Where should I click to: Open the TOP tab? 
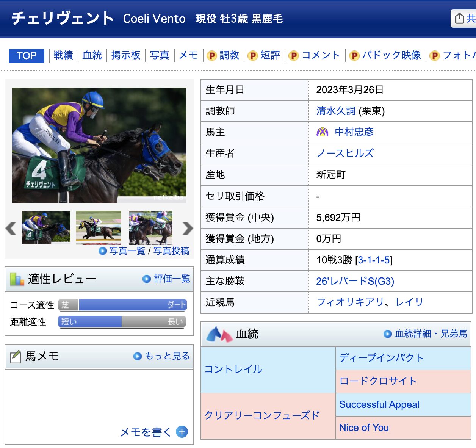(27, 56)
